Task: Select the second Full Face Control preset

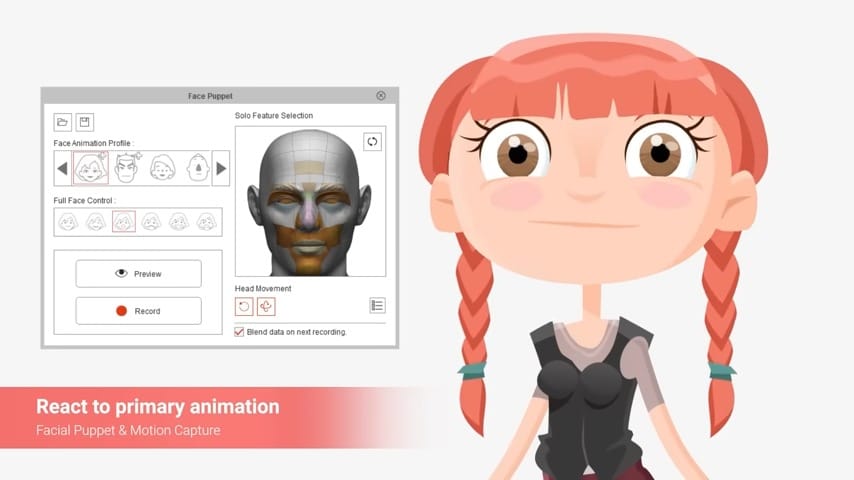Action: click(x=96, y=222)
